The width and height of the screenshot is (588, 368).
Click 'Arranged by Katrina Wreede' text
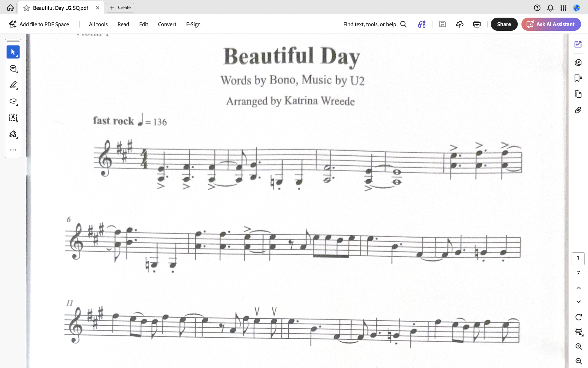click(x=290, y=101)
